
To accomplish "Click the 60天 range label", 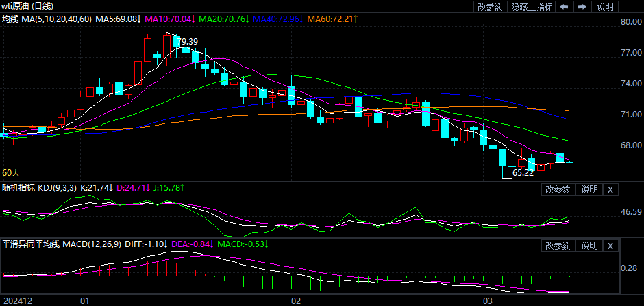I will (12, 172).
